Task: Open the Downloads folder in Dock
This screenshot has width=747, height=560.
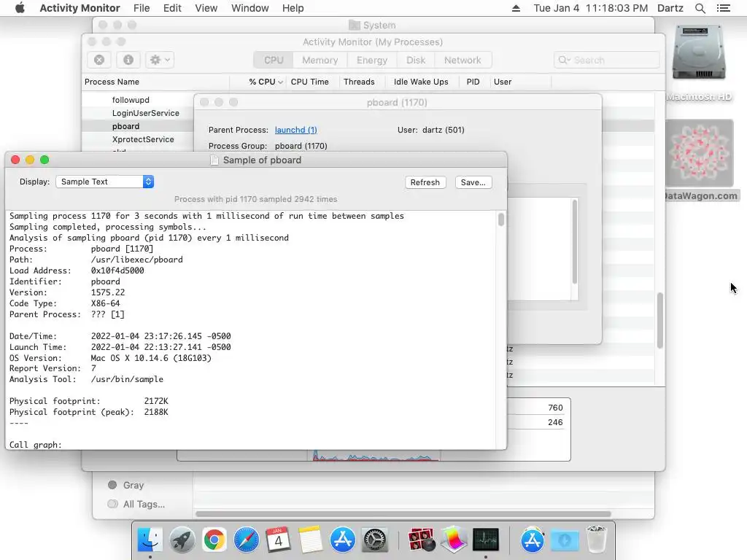Action: 565,540
